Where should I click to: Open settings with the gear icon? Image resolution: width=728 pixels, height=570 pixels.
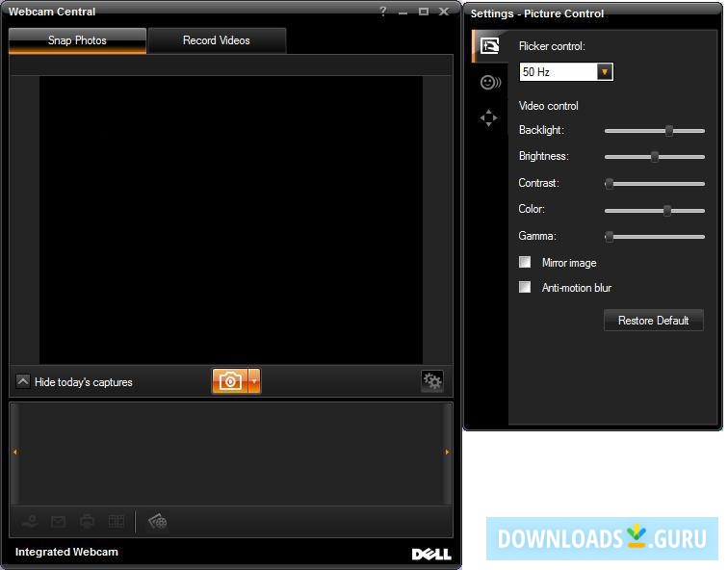tap(431, 381)
